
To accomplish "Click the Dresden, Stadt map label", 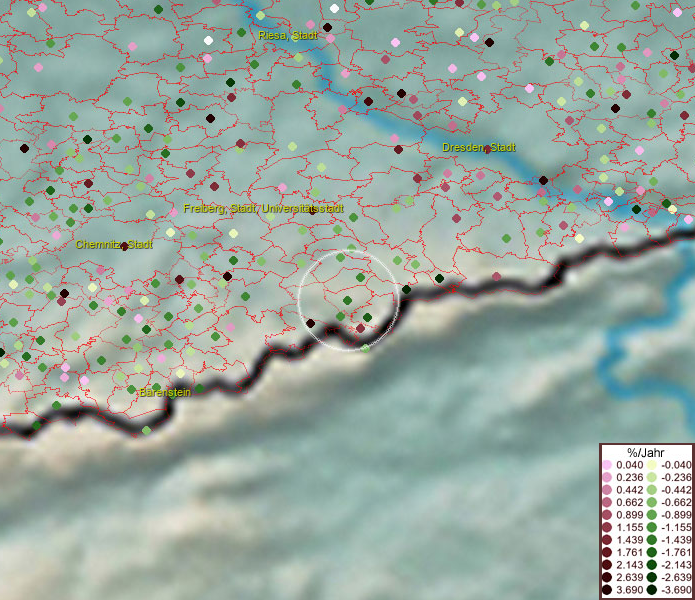I will tap(479, 148).
